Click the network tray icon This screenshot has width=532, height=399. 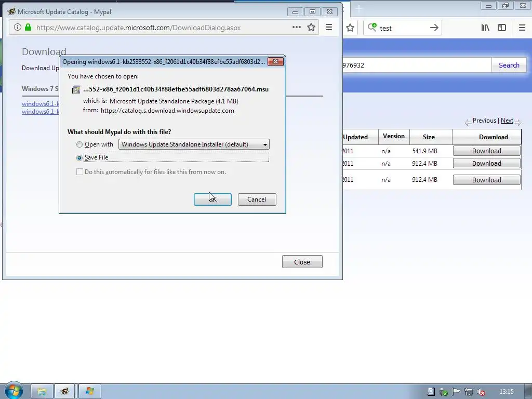coord(469,392)
